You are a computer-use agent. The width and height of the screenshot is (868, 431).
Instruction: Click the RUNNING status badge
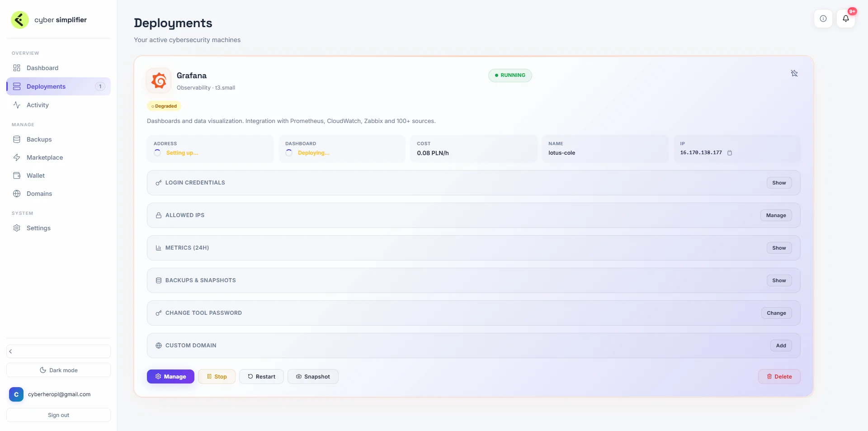point(510,75)
